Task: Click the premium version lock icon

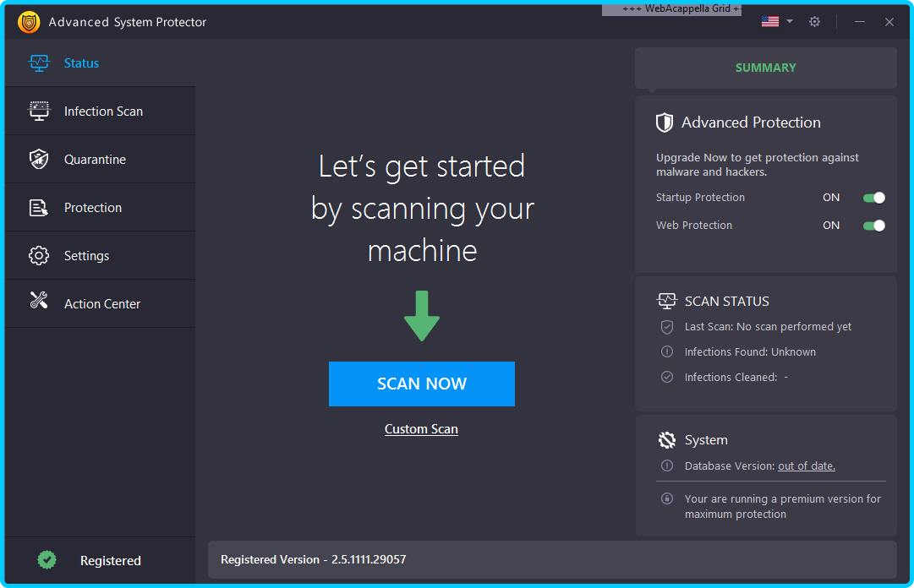Action: coord(667,498)
